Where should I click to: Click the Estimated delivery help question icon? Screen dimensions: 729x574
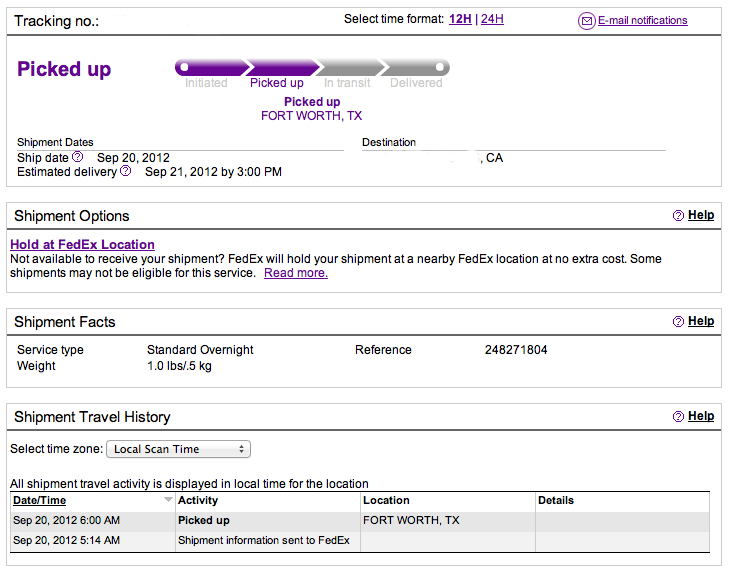click(126, 171)
